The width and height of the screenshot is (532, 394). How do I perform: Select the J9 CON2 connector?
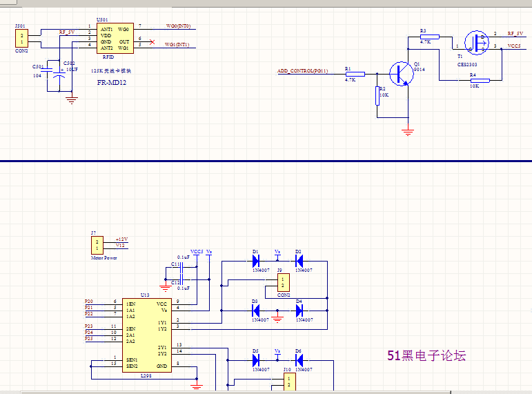tap(284, 282)
